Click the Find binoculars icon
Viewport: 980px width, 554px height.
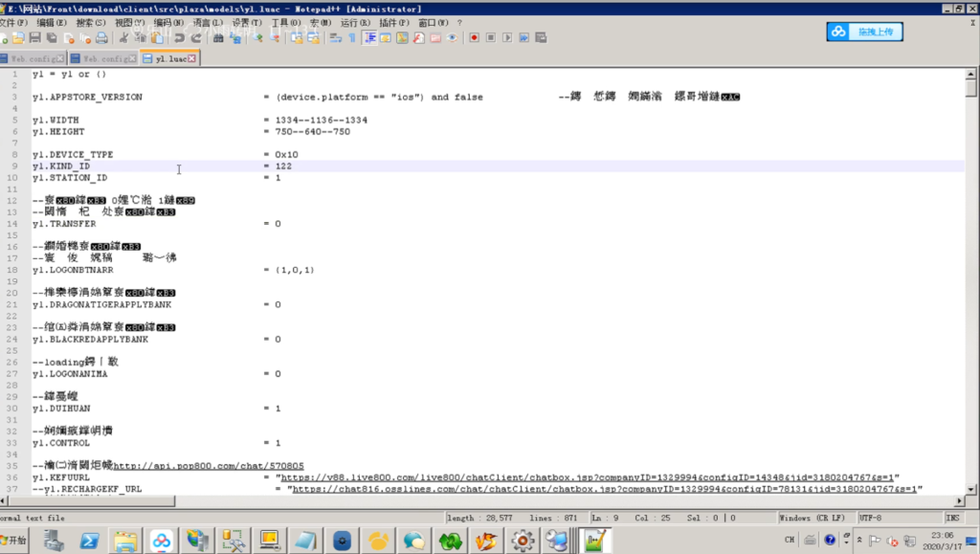click(218, 38)
